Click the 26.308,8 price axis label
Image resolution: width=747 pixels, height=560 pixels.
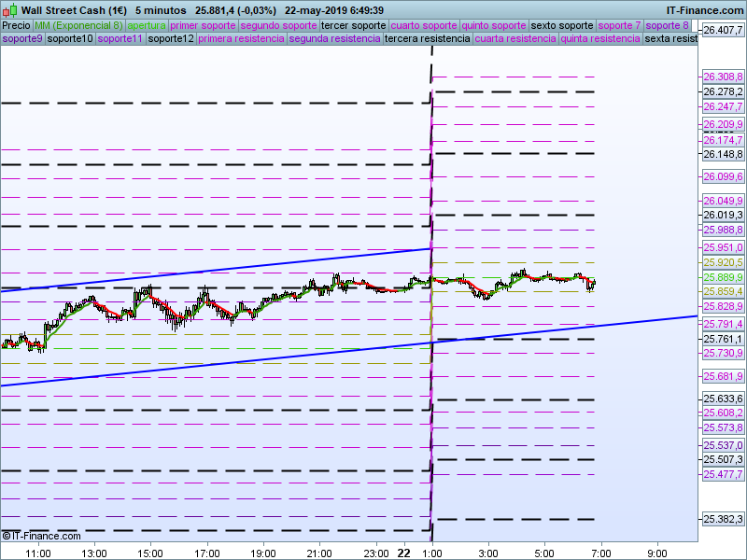723,77
